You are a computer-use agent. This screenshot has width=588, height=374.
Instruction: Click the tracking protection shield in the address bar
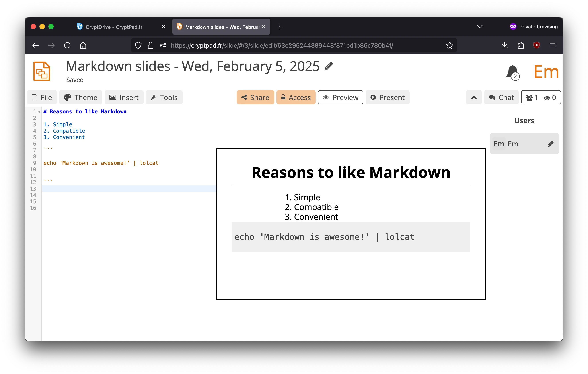[138, 45]
